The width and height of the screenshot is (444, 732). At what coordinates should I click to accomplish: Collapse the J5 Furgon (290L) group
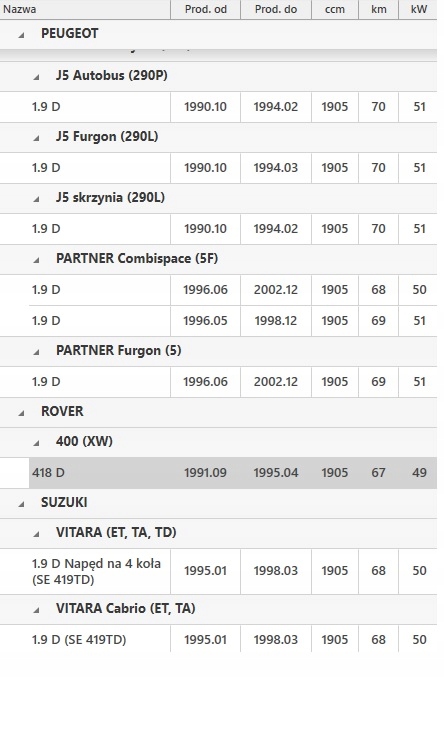(x=36, y=138)
